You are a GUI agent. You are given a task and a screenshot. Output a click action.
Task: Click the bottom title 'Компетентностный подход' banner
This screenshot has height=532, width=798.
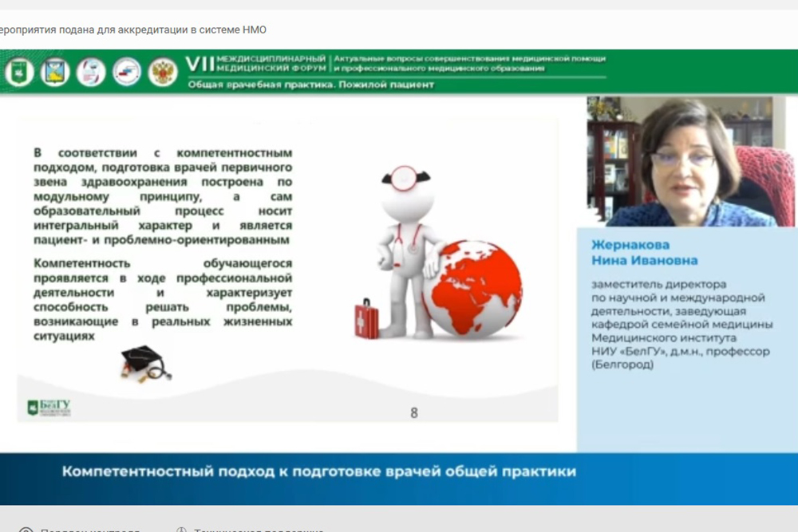click(x=319, y=471)
